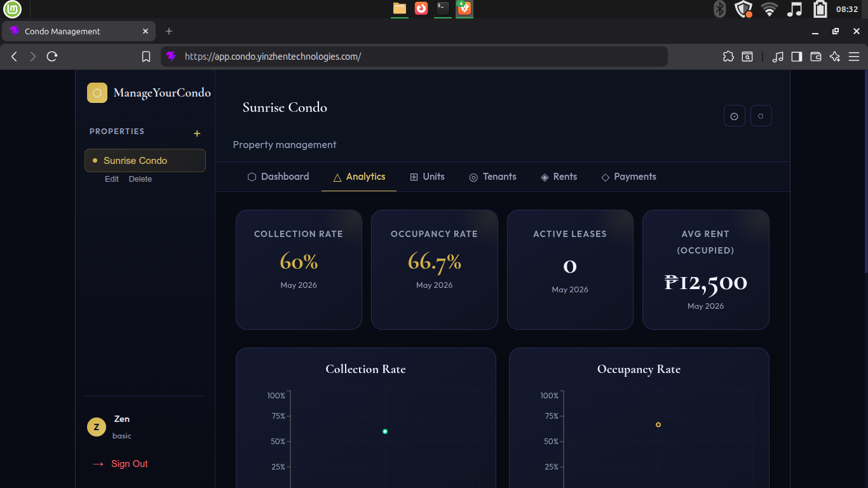The width and height of the screenshot is (868, 488).
Task: Open the terminal from the taskbar
Action: point(443,8)
